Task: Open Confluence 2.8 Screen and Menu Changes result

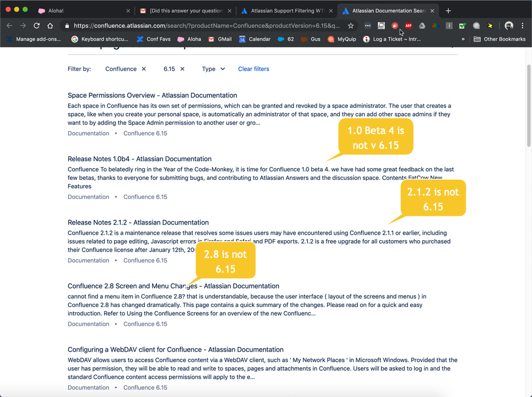Action: [174, 286]
